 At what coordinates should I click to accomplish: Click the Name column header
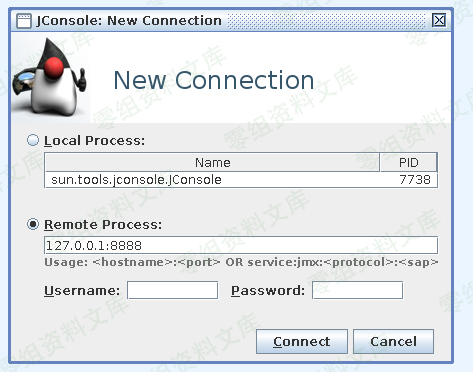click(212, 162)
